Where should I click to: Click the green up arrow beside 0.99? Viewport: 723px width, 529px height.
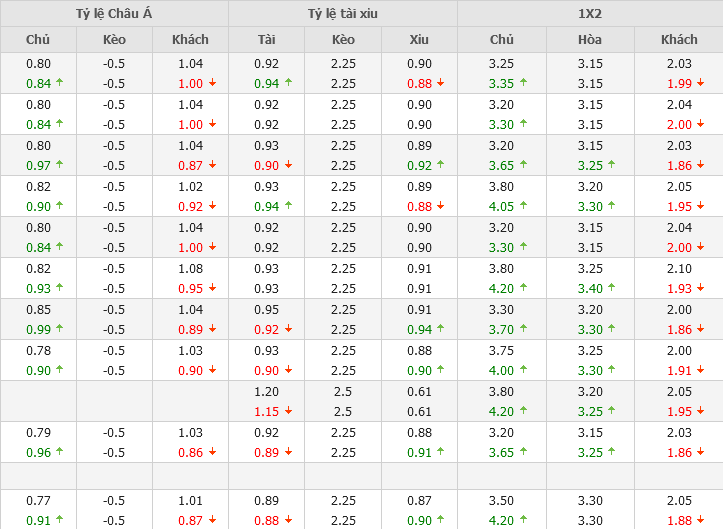click(59, 329)
